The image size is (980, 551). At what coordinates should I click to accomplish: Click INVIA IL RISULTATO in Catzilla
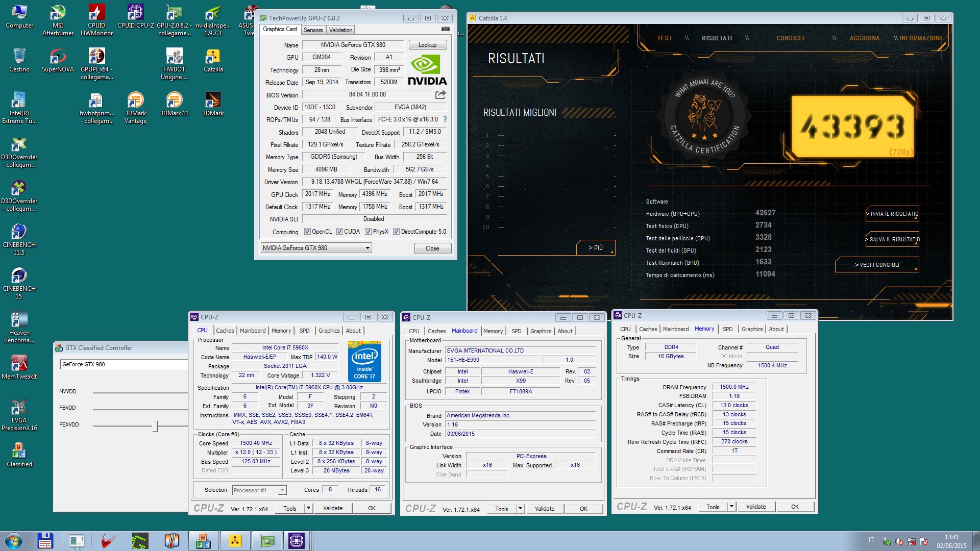[x=892, y=214]
